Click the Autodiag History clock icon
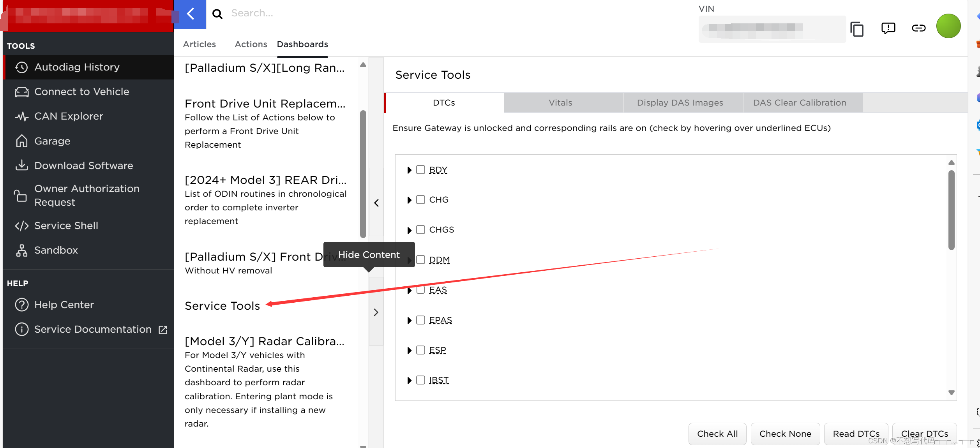 (x=21, y=67)
